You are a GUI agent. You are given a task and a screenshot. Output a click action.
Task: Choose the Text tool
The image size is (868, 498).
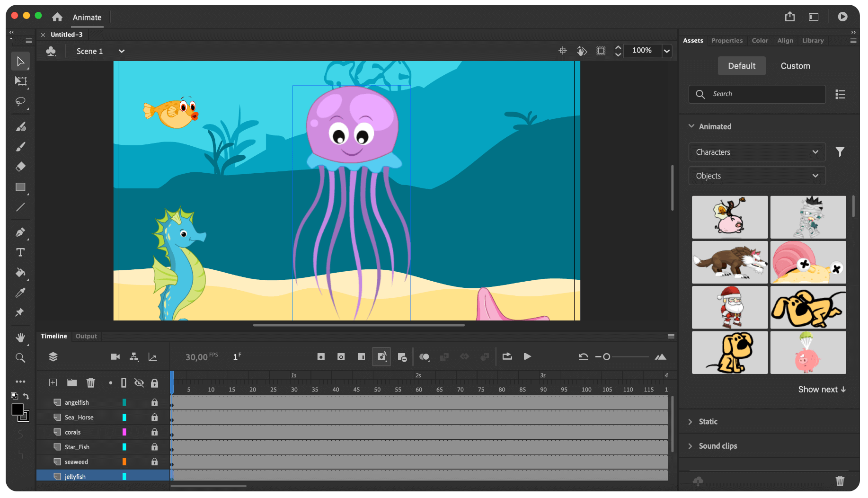click(x=20, y=252)
